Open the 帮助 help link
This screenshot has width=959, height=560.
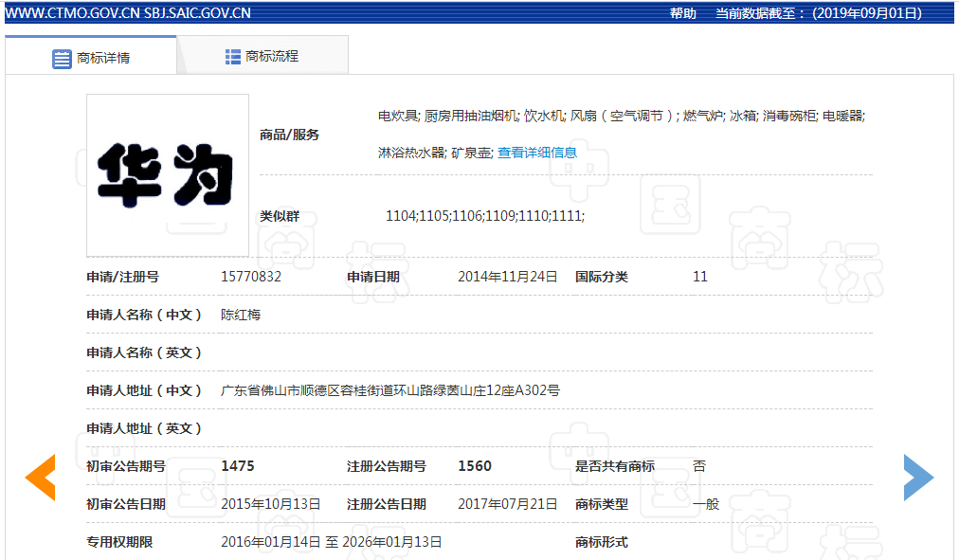[x=682, y=13]
